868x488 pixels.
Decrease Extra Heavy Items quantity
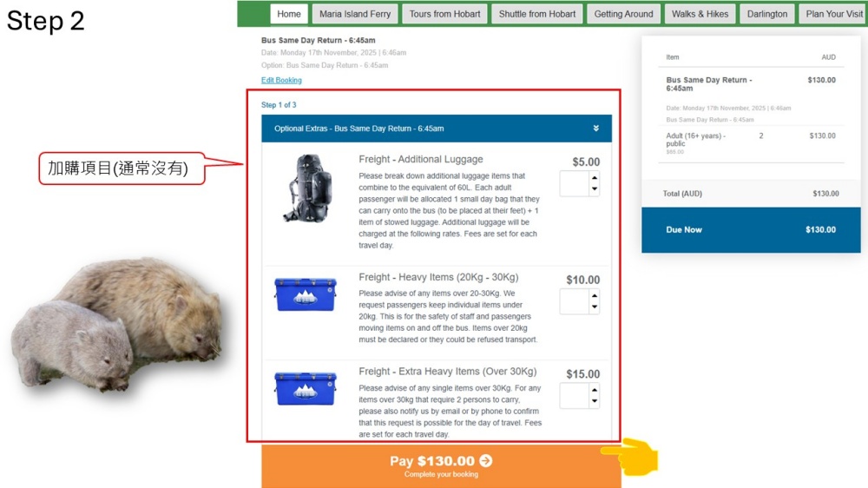click(594, 401)
